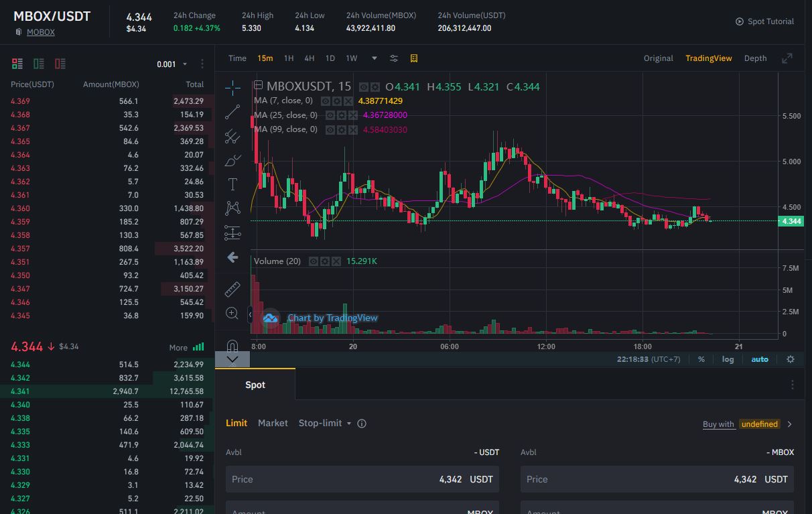Select the crosshair cursor tool

(x=232, y=87)
